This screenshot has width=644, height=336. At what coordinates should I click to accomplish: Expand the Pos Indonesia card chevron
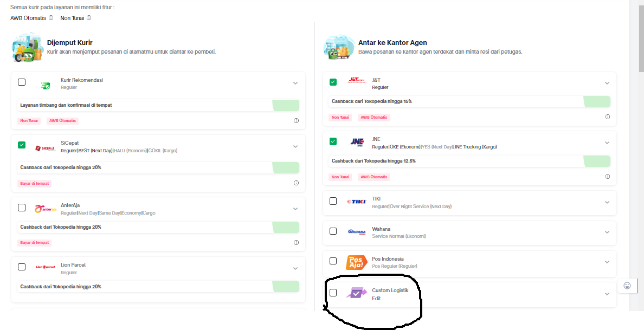coord(607,262)
